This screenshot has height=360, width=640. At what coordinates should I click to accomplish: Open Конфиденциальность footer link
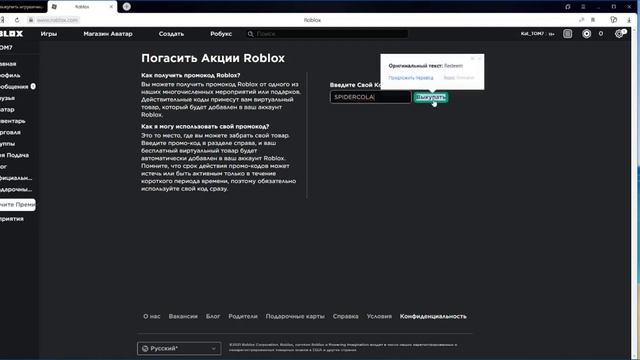433,316
